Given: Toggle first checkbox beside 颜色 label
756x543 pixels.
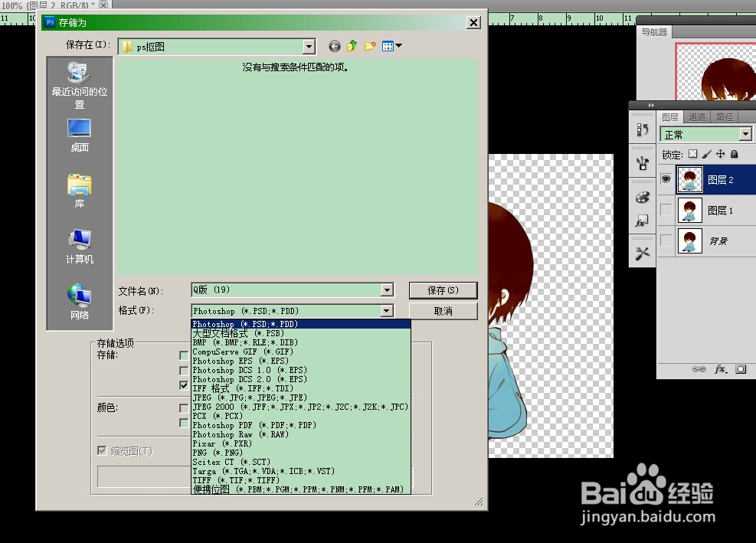Looking at the screenshot, I should tap(183, 408).
